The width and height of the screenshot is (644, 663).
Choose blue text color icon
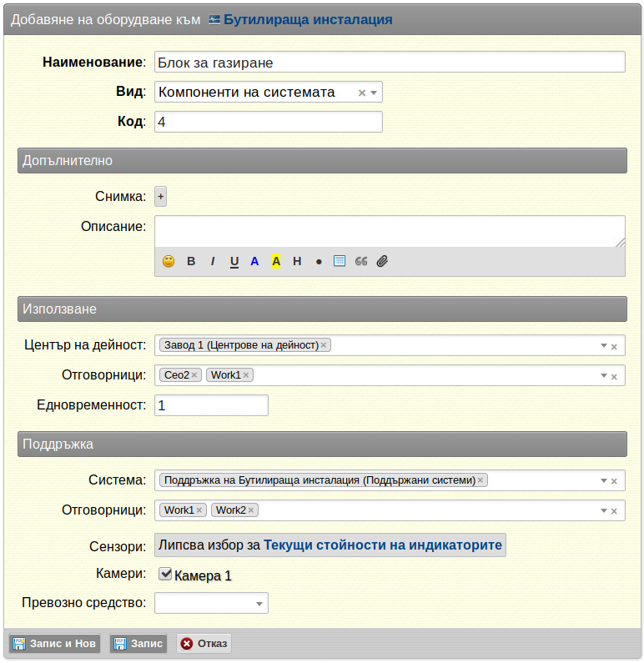point(254,261)
